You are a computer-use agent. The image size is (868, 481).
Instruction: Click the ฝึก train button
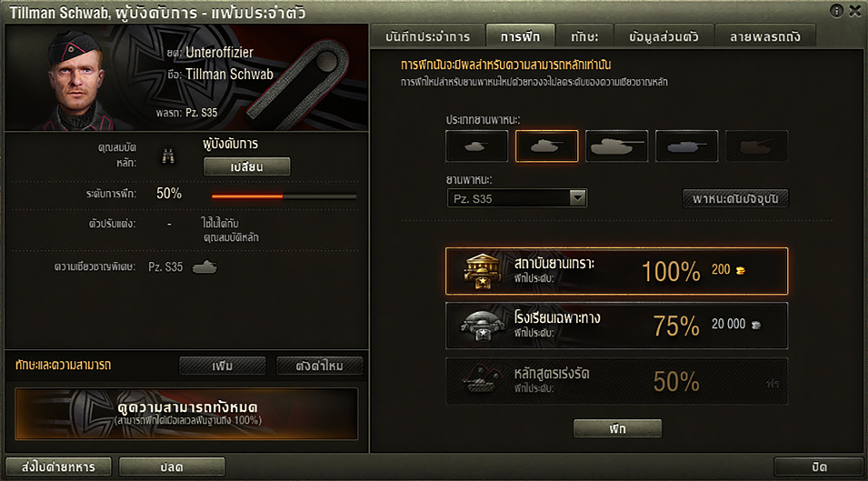pos(617,428)
